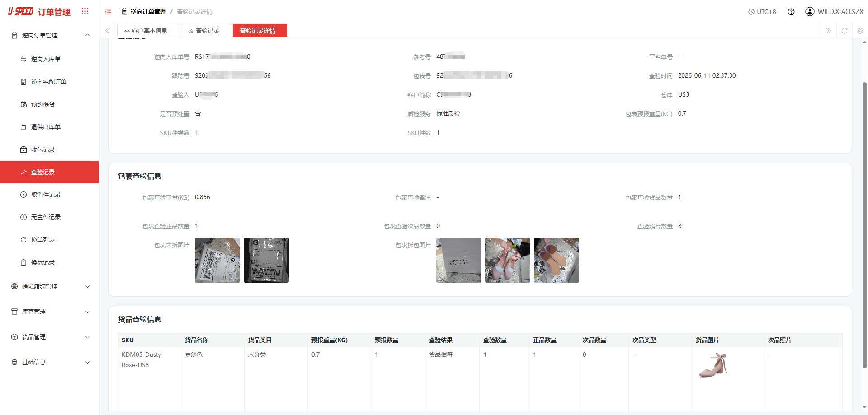Click the 查验结果 column header
The width and height of the screenshot is (868, 415).
[x=452, y=340]
